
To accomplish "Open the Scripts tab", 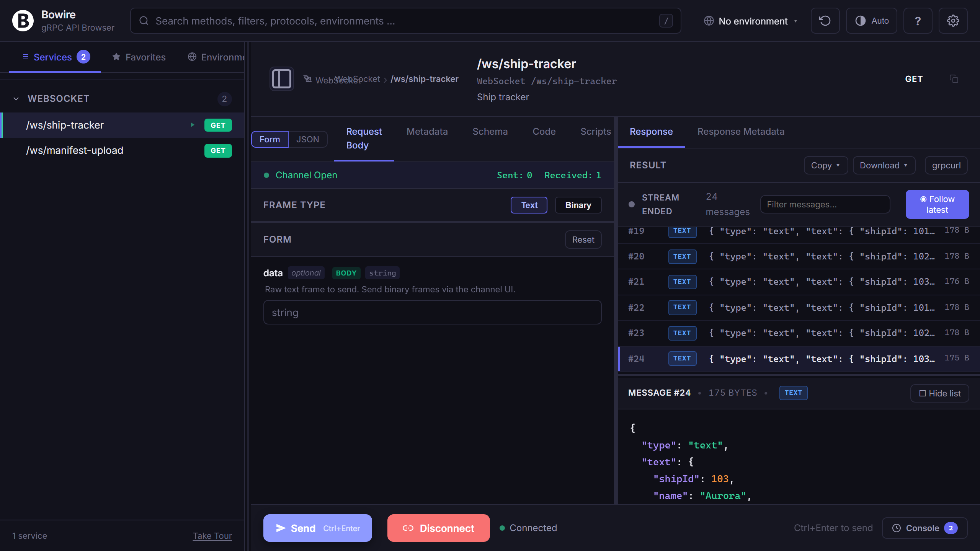I will tap(596, 131).
